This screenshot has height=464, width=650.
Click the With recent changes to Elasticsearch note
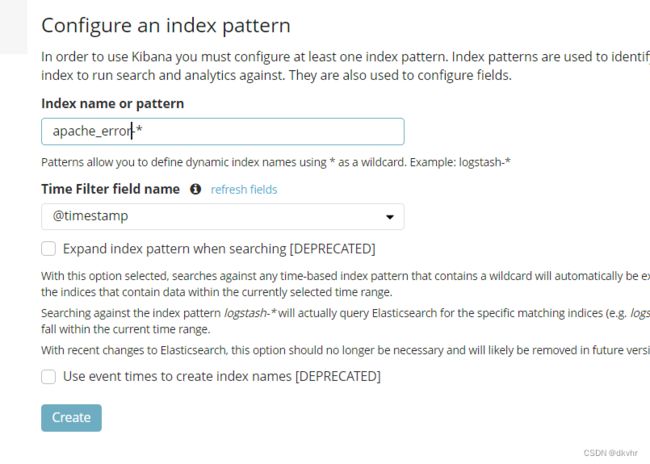tap(345, 350)
